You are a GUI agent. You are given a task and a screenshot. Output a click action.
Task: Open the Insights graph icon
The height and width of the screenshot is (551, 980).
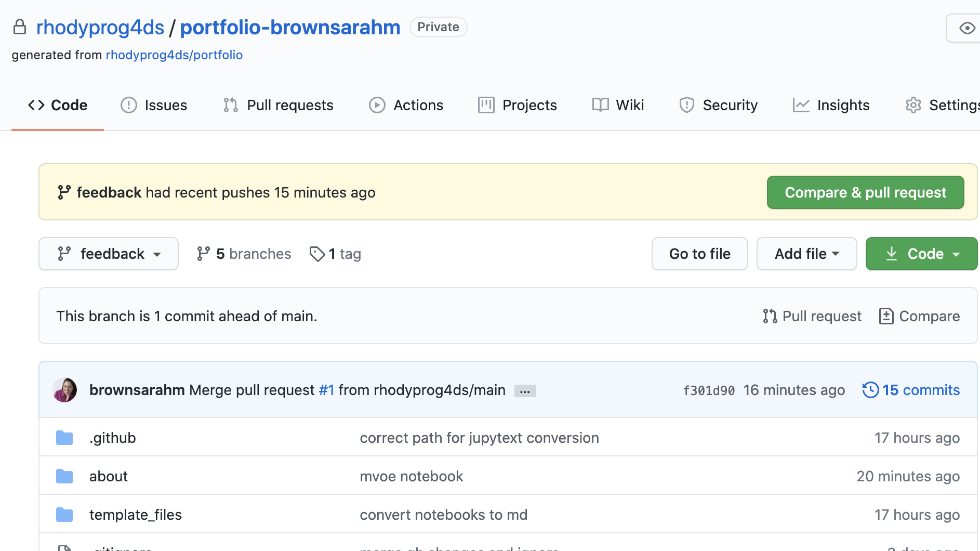click(x=801, y=105)
